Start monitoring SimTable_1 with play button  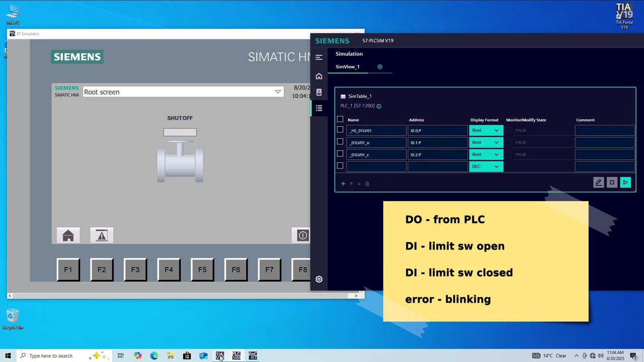click(x=625, y=183)
